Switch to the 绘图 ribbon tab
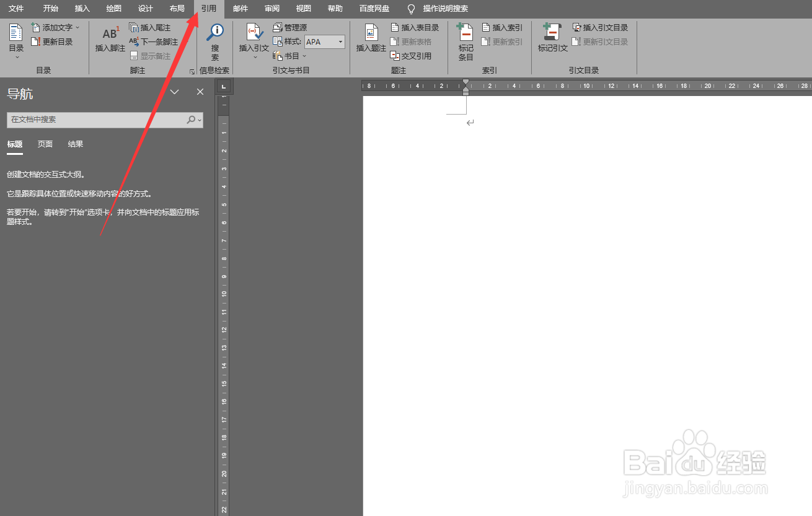Viewport: 812px width, 516px height. [114, 9]
